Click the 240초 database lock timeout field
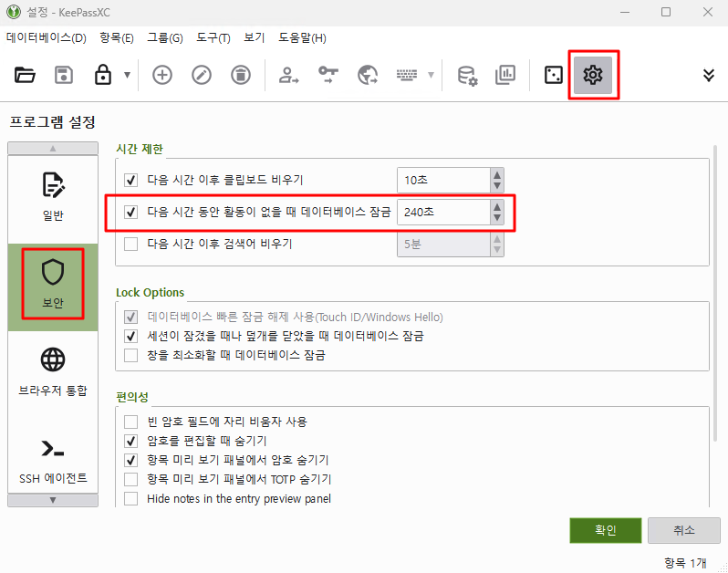 click(x=442, y=213)
